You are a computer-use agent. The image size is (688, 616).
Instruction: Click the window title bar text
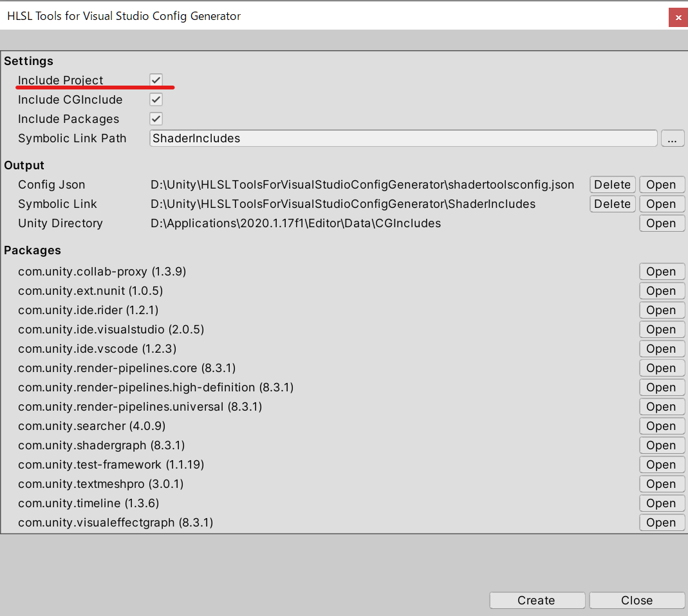tap(124, 16)
